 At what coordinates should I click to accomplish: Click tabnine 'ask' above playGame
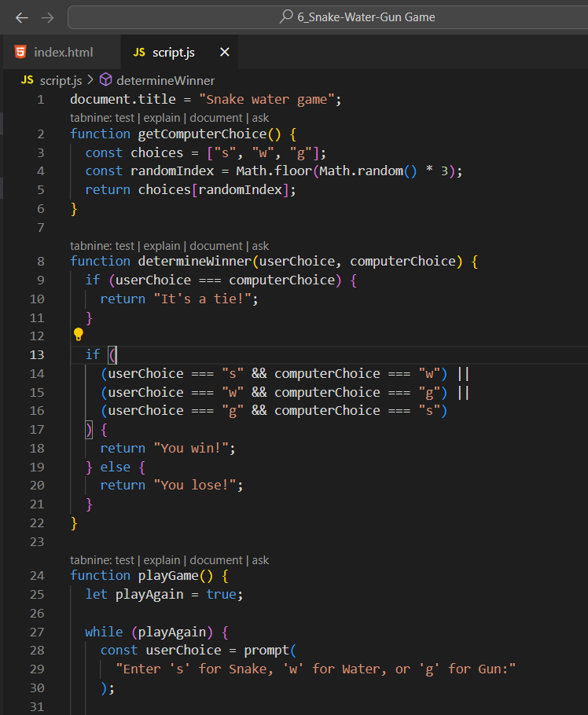coord(260,560)
